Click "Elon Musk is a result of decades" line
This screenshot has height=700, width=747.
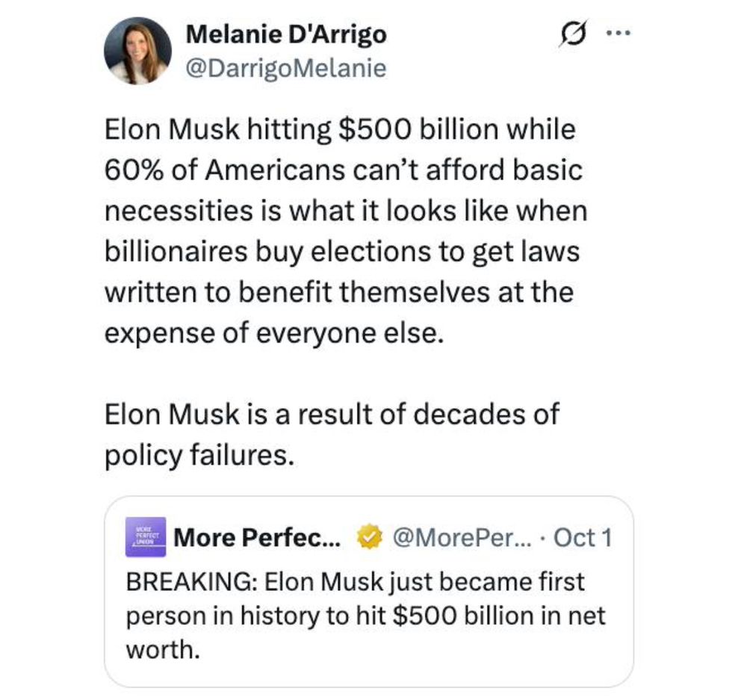[332, 414]
